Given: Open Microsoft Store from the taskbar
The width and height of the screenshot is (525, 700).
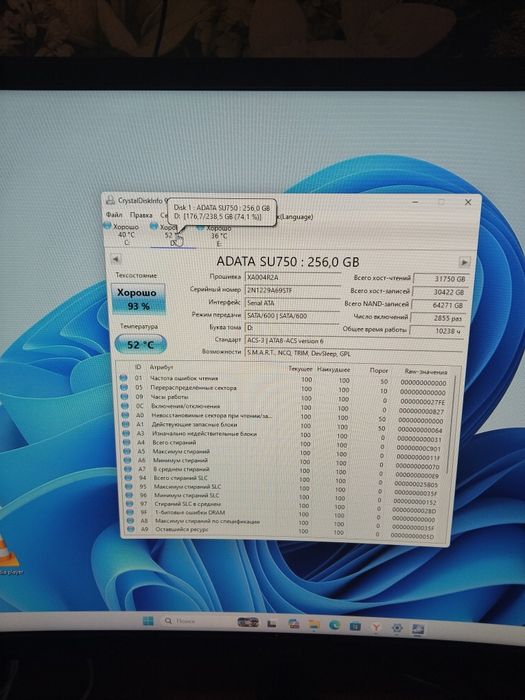Looking at the screenshot, I should (x=355, y=626).
